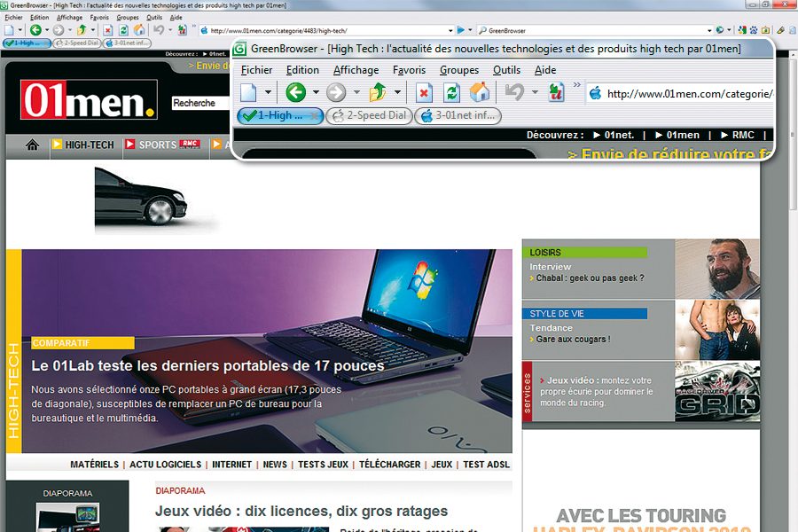
Task: Click the grey Undo arrow in the small main toolbar
Action: tap(160, 30)
